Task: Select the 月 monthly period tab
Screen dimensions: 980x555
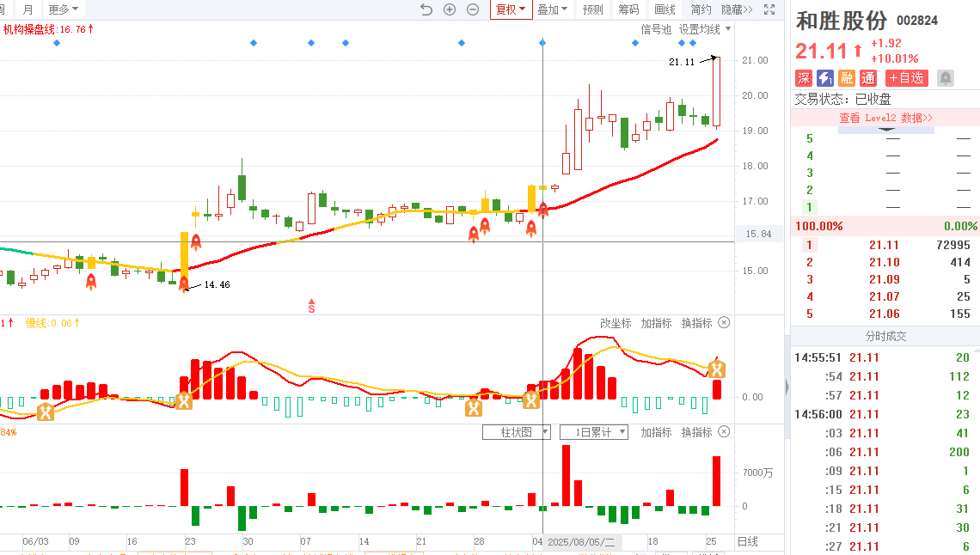Action: click(x=28, y=9)
